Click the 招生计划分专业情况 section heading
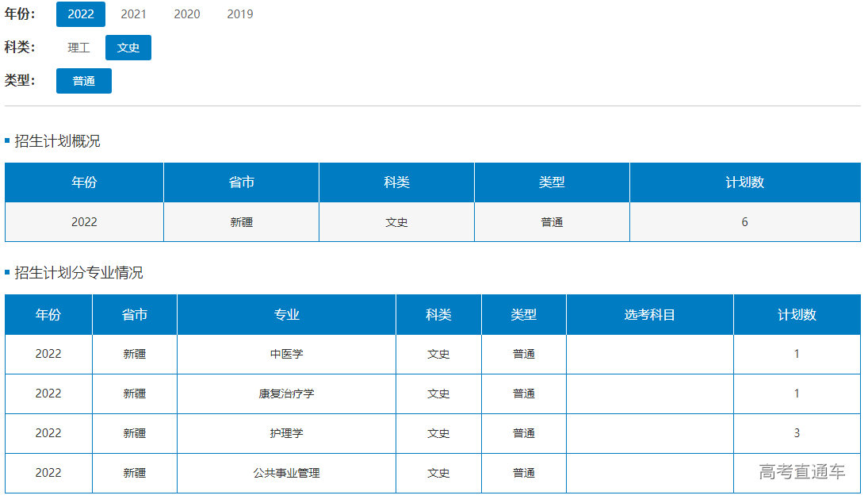 point(78,273)
